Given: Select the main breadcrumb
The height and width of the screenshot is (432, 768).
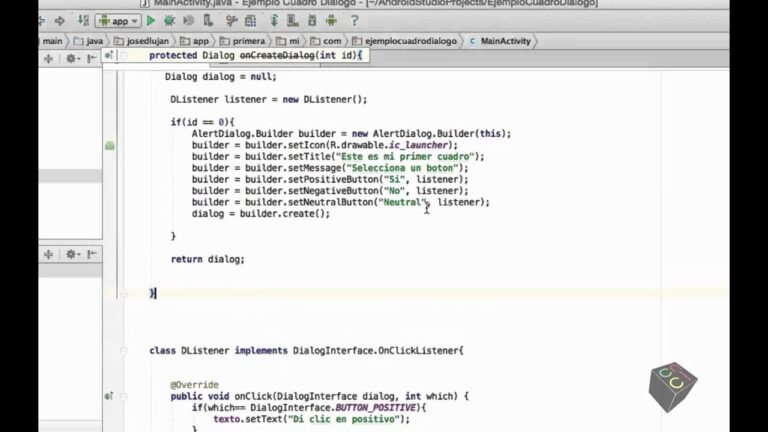Looking at the screenshot, I should tap(52, 41).
